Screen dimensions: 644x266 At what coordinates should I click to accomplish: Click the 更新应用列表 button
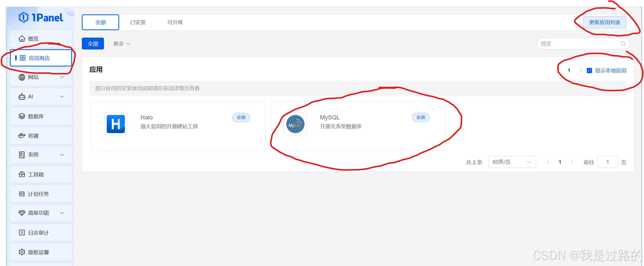[x=604, y=22]
